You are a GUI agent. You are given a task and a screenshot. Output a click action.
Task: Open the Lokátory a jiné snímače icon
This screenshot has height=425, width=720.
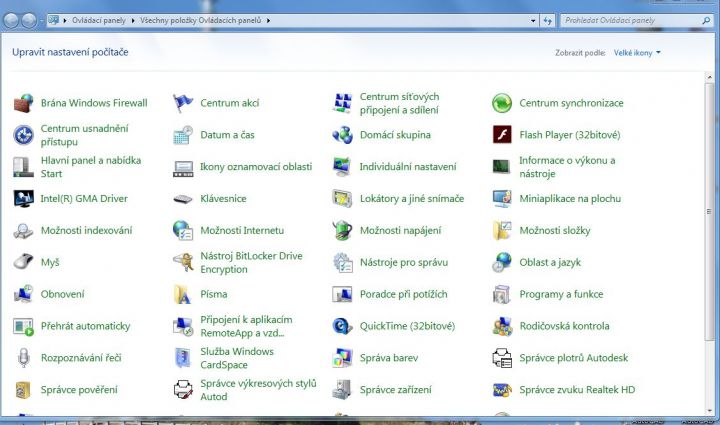tap(343, 199)
